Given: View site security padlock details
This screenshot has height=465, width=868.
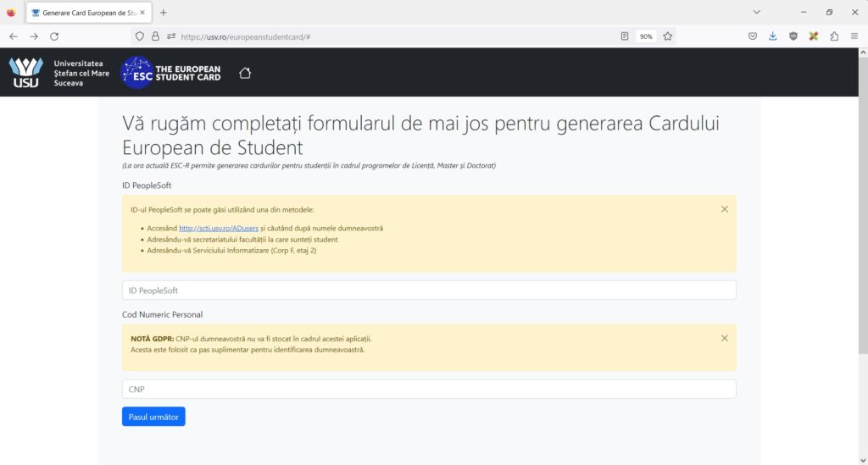Looking at the screenshot, I should pyautogui.click(x=155, y=36).
